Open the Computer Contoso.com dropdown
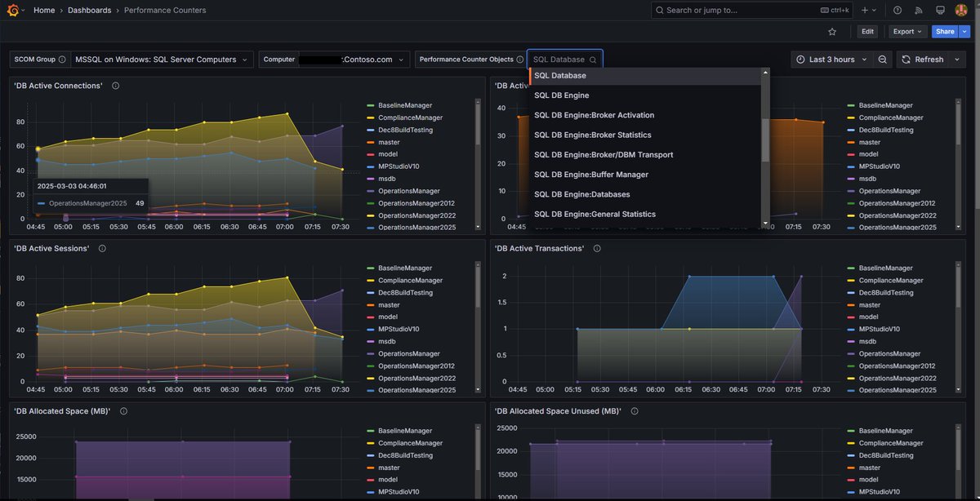The image size is (980, 501). (x=354, y=60)
